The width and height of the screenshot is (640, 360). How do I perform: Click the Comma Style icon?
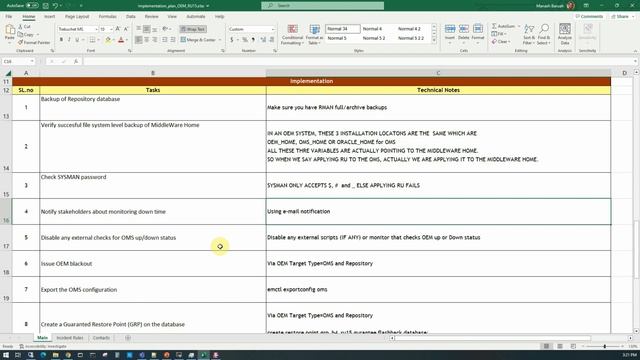pos(253,40)
